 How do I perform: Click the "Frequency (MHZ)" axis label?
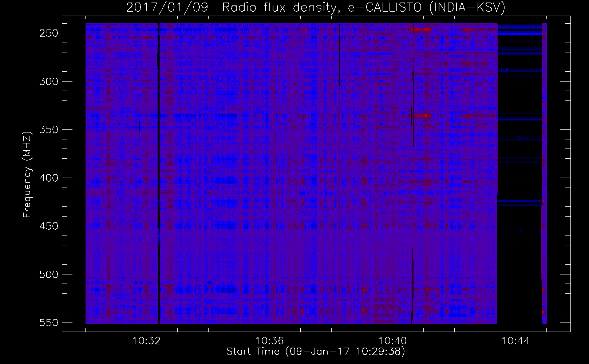(x=27, y=174)
